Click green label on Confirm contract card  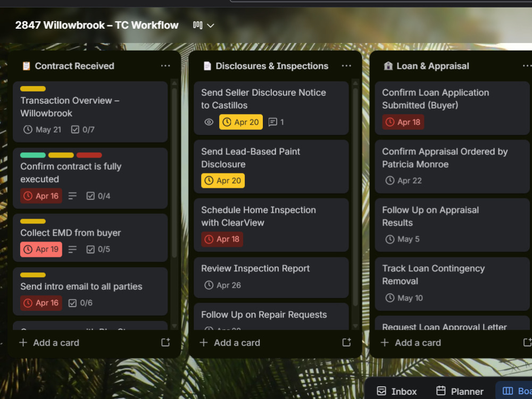point(33,155)
